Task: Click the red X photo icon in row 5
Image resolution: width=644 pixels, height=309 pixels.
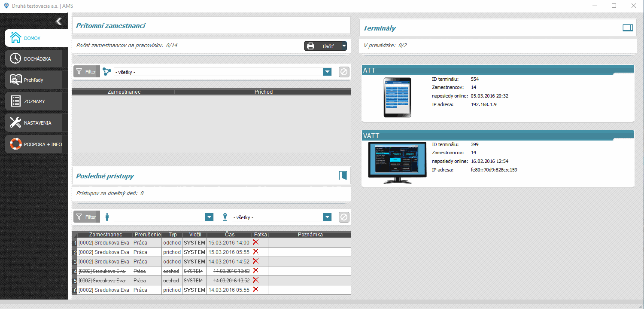Action: 255,280
